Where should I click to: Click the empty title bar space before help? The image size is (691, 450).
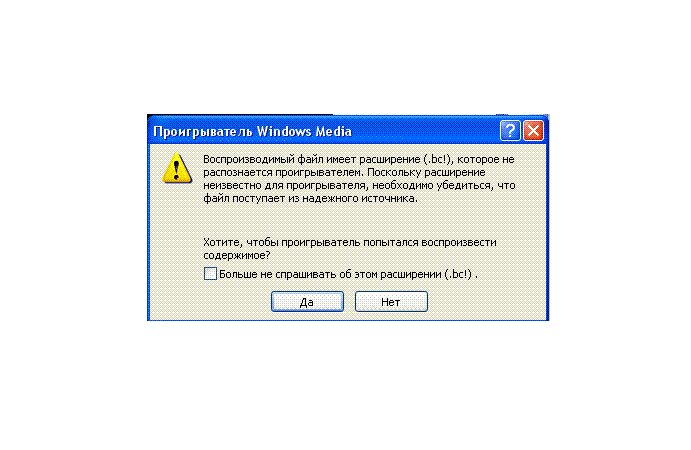pyautogui.click(x=425, y=131)
